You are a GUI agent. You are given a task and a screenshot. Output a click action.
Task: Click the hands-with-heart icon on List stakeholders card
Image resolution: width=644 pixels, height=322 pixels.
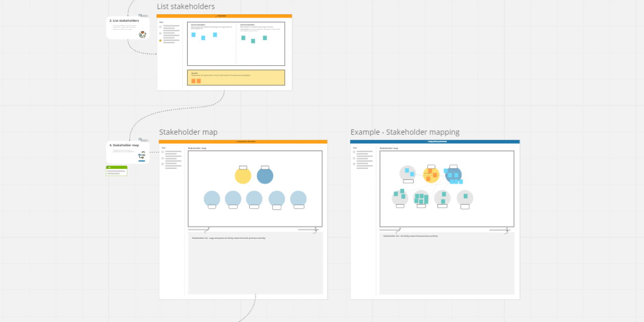143,34
